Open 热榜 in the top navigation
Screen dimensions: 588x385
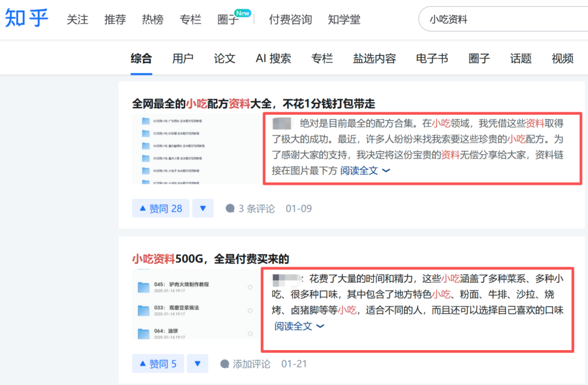(152, 20)
